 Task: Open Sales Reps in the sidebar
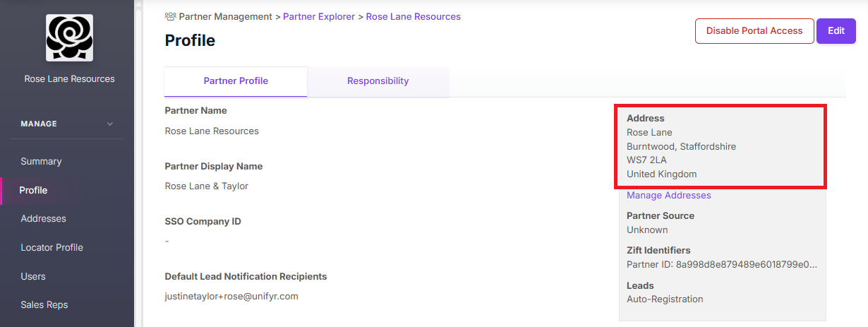tap(44, 305)
